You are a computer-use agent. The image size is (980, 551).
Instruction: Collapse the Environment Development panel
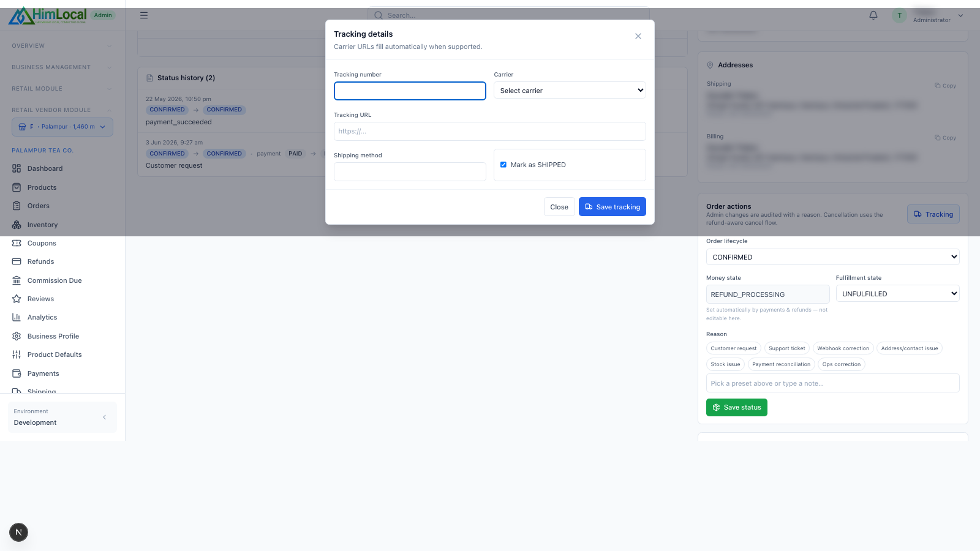(x=104, y=418)
